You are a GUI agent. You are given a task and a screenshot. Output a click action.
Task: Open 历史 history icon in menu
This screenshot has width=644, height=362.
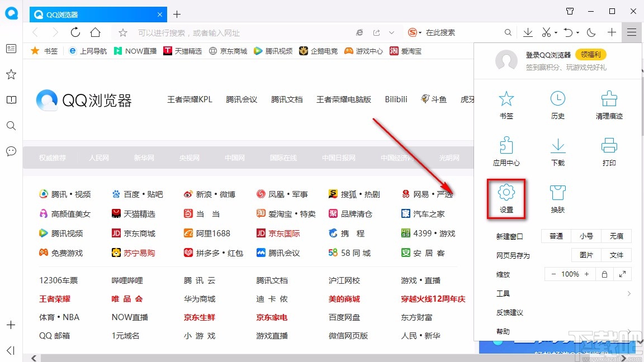pos(557,103)
